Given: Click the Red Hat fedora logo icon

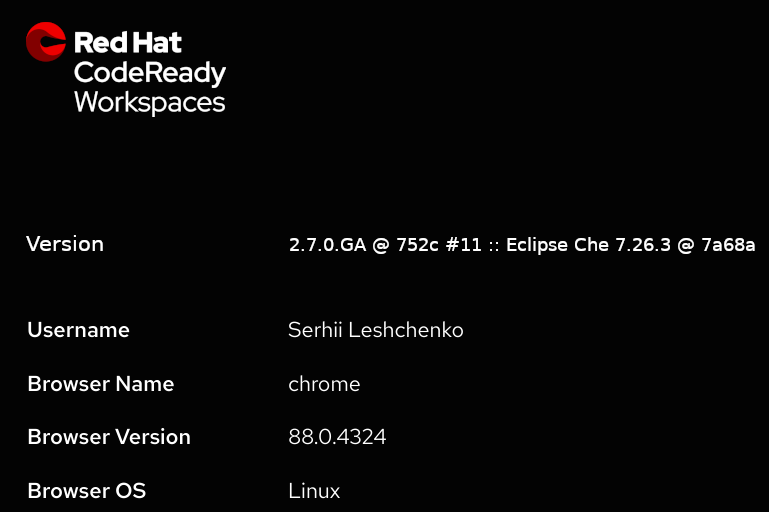Looking at the screenshot, I should coord(45,42).
